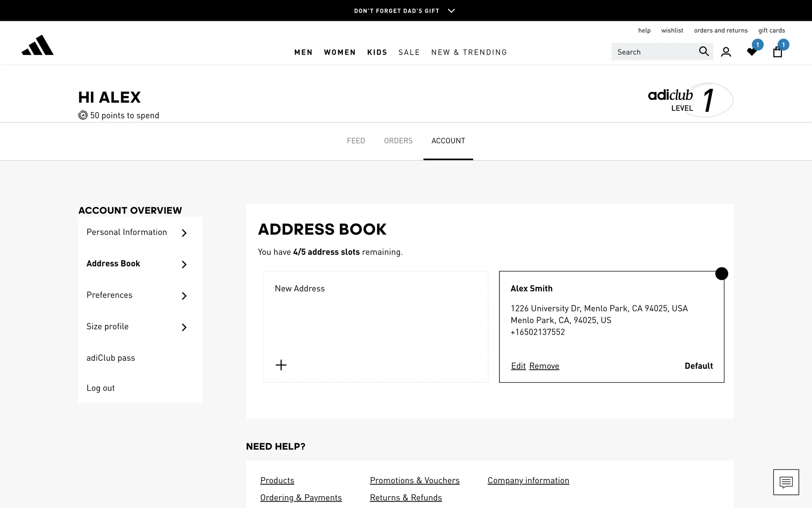Open the account profile icon
The width and height of the screenshot is (812, 508).
click(726, 52)
